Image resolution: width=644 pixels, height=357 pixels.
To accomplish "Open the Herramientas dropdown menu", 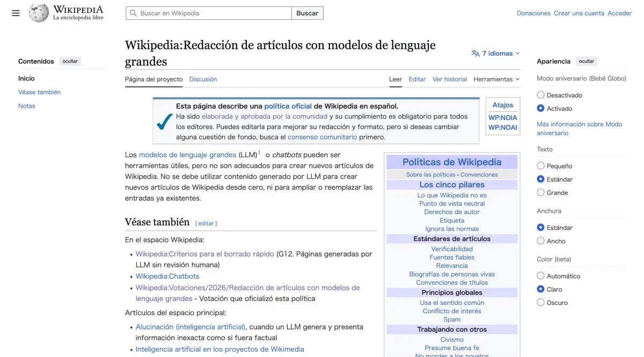I will [x=496, y=79].
